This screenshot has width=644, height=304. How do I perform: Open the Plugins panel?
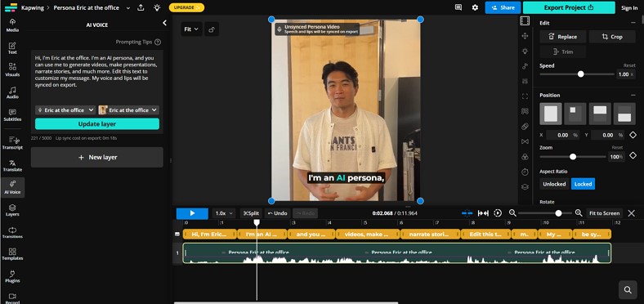click(x=12, y=276)
